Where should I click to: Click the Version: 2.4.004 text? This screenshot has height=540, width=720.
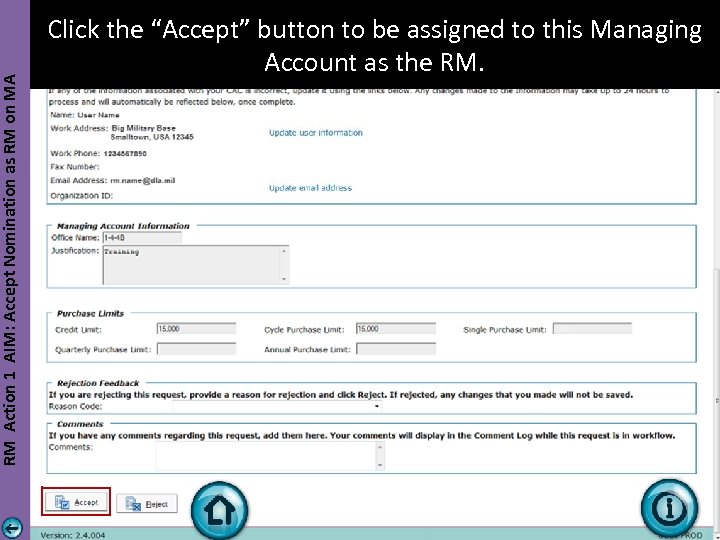coord(73,535)
